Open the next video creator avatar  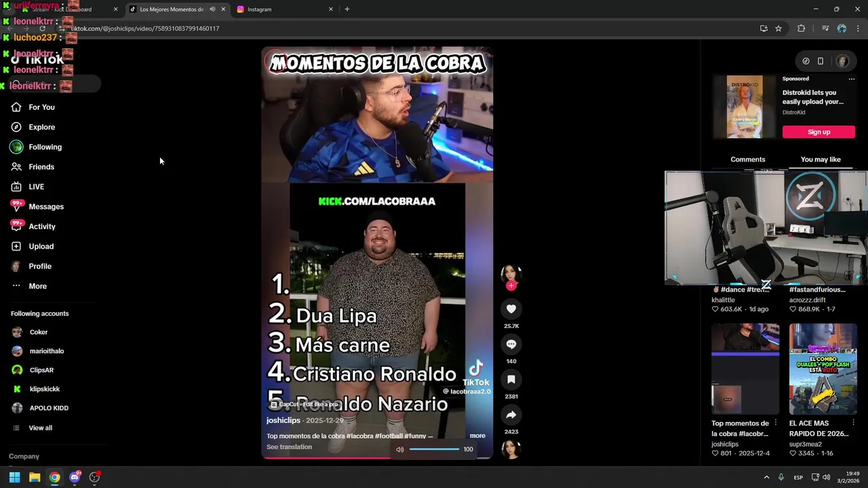pos(511,449)
